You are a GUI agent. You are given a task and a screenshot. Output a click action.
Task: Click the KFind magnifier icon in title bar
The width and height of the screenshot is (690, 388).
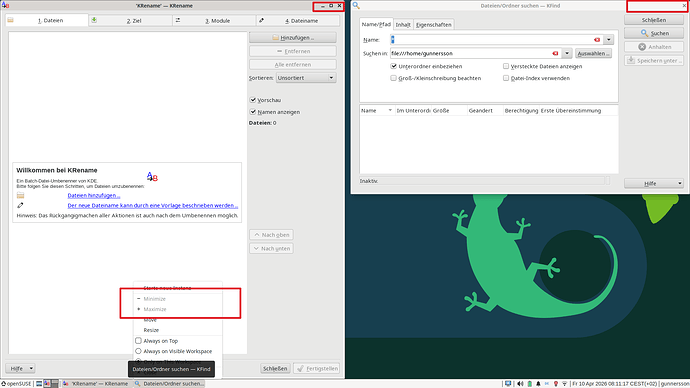(x=356, y=5)
